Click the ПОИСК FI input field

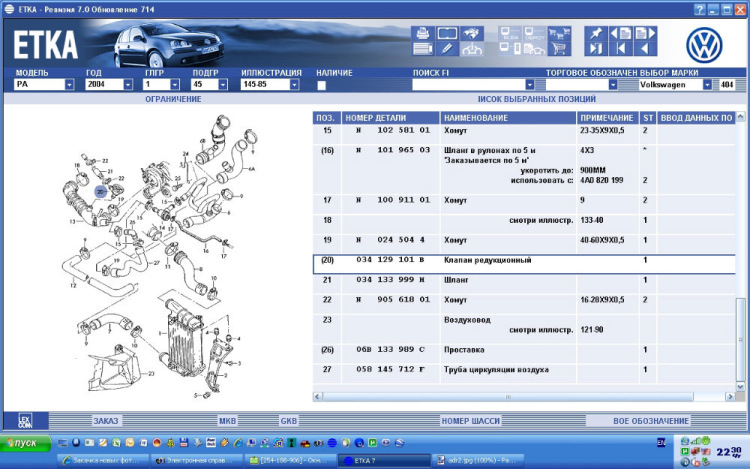[469, 85]
